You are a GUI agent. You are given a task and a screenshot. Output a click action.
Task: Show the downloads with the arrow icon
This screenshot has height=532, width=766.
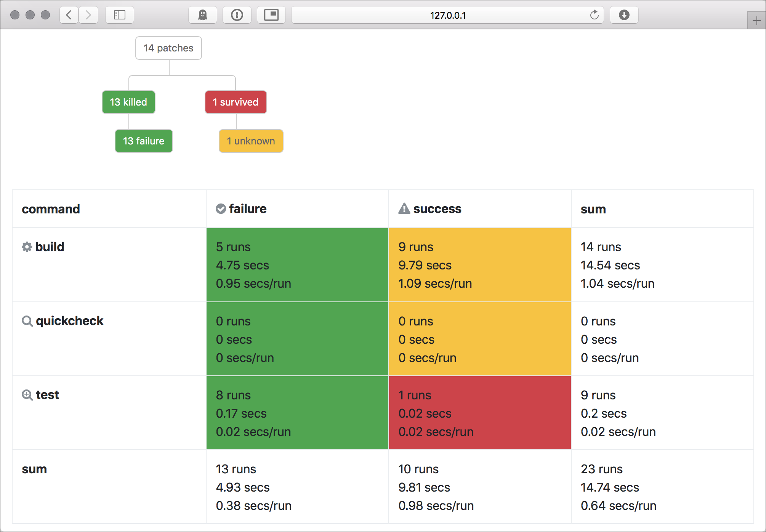click(624, 15)
